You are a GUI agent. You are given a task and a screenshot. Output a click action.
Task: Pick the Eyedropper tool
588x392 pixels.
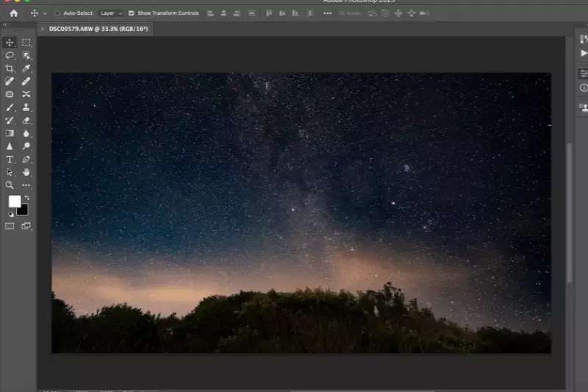tap(26, 68)
